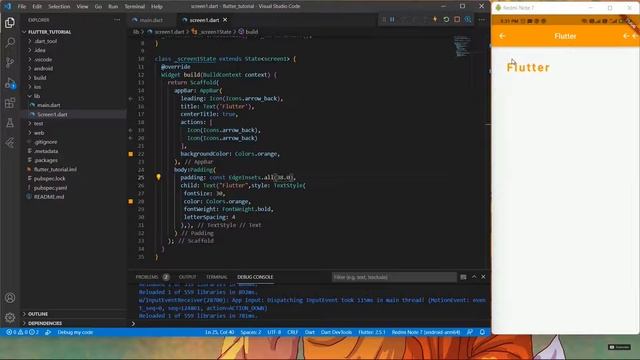Image resolution: width=640 pixels, height=360 pixels.
Task: Open Explorer panel ellipsis menu
Action: [117, 20]
